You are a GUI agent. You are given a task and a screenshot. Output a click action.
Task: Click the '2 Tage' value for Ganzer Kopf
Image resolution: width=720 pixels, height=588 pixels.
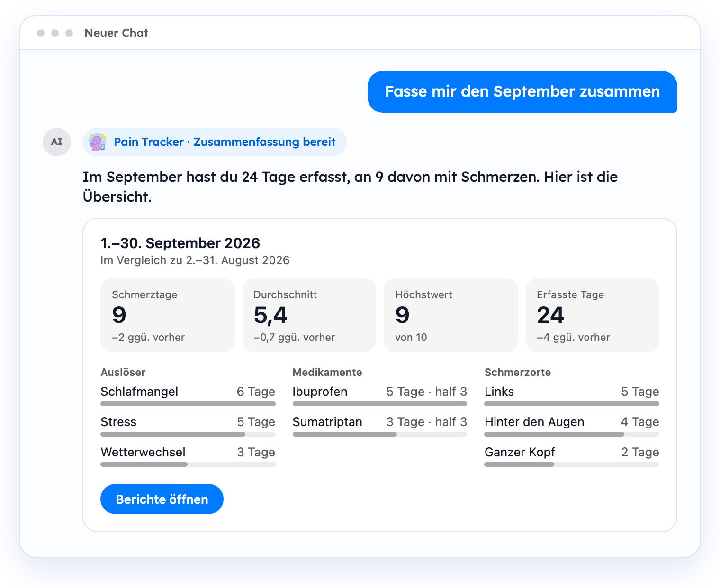[x=640, y=452]
